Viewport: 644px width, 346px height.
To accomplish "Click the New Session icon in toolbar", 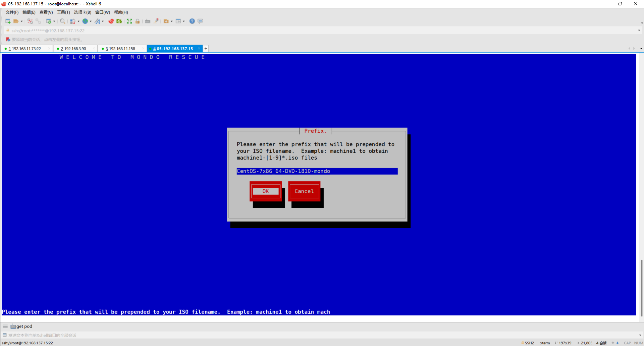I will click(8, 21).
